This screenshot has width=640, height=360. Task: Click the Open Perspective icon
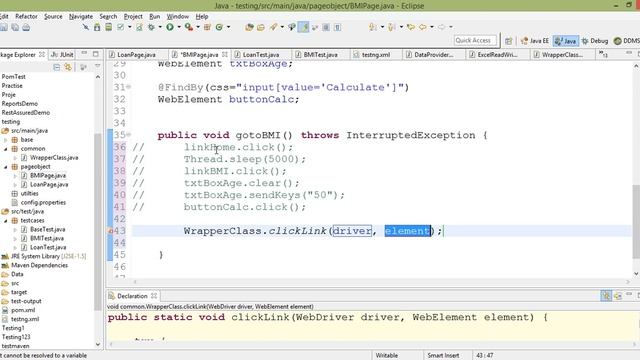tap(509, 41)
